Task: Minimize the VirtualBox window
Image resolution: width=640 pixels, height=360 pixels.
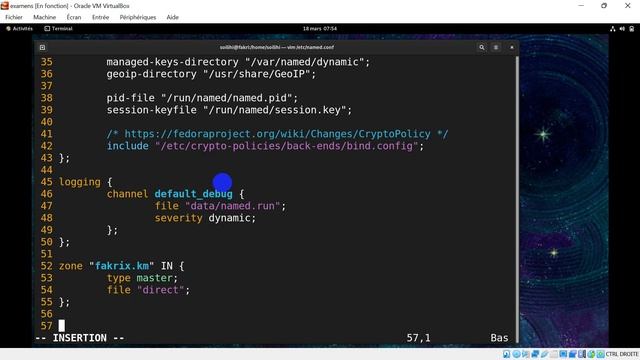Action: point(581,6)
